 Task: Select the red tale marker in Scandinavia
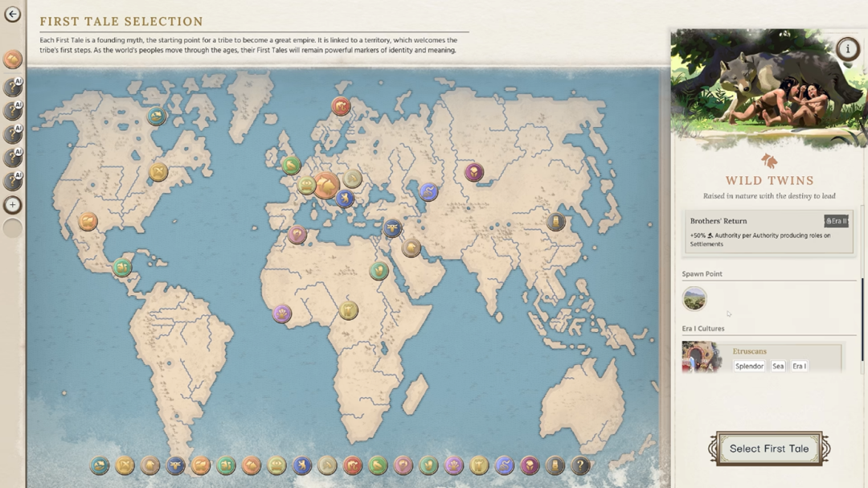[x=341, y=105]
